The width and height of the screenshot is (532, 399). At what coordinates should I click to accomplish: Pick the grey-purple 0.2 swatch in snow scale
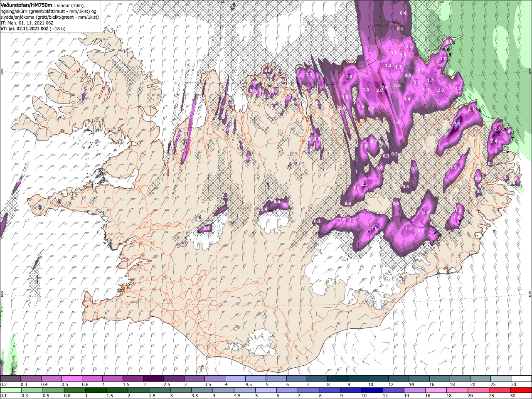[10, 379]
